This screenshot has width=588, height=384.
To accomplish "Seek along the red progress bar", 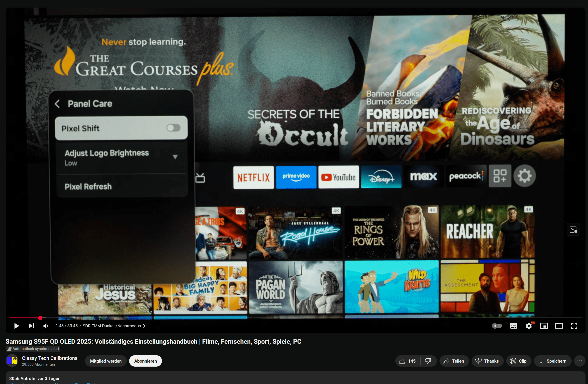I will pyautogui.click(x=296, y=318).
